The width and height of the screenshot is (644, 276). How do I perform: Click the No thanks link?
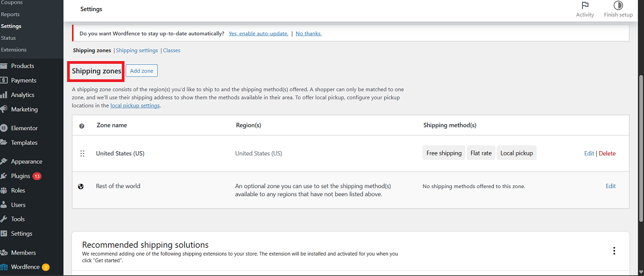click(x=309, y=33)
